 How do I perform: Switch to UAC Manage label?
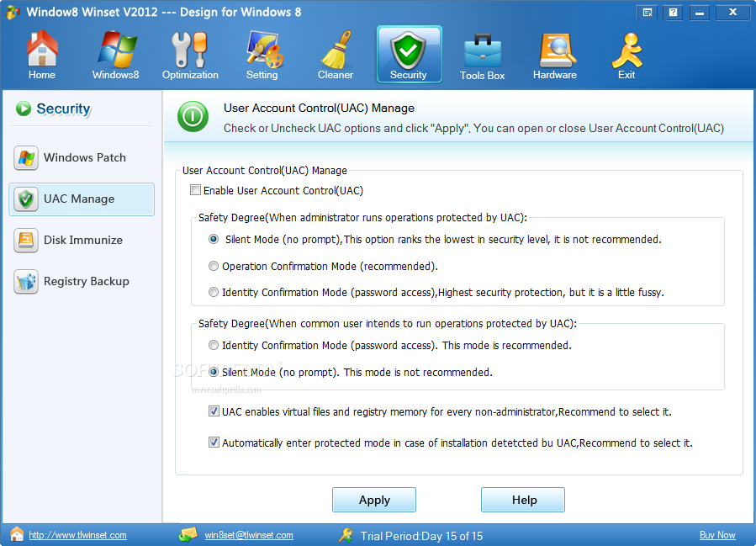point(79,199)
